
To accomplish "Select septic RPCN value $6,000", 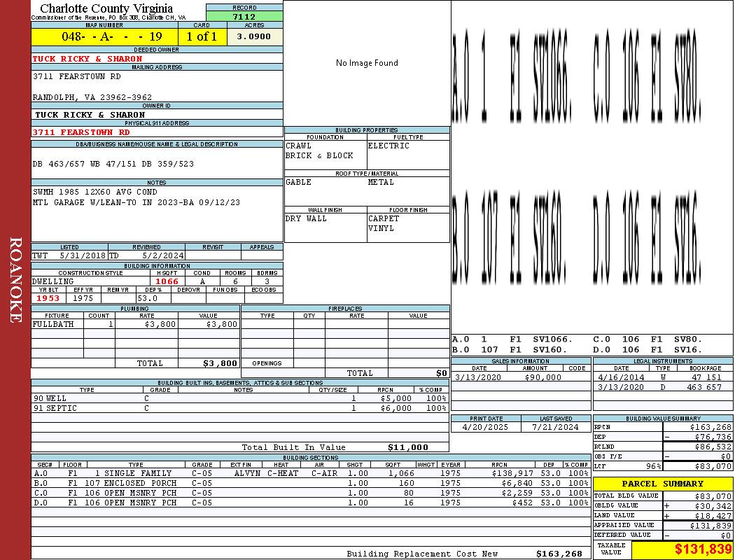I will coord(396,409).
